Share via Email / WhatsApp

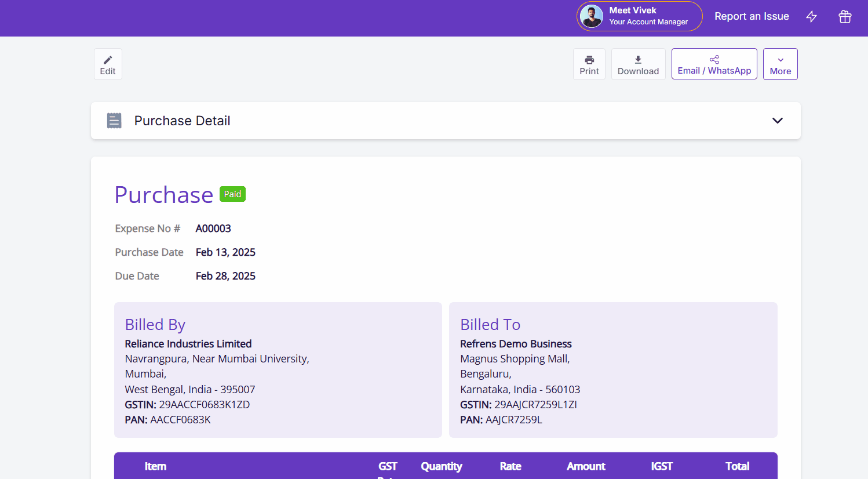[x=714, y=64]
